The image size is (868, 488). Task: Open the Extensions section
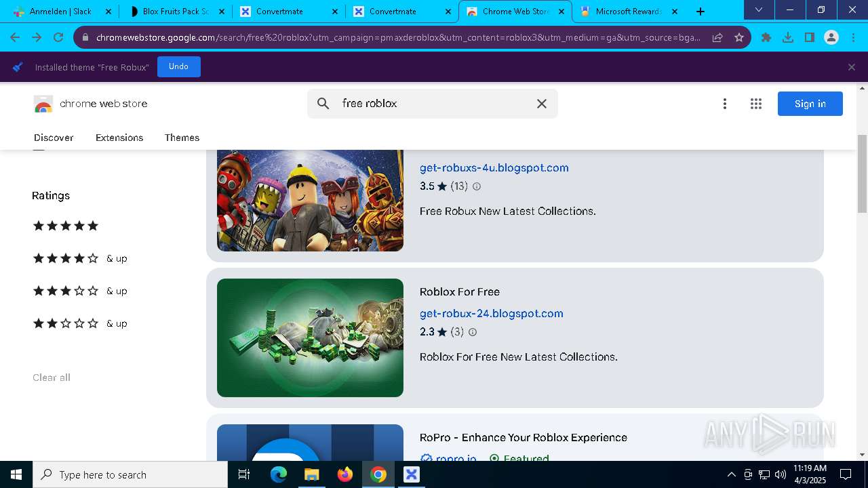click(119, 138)
